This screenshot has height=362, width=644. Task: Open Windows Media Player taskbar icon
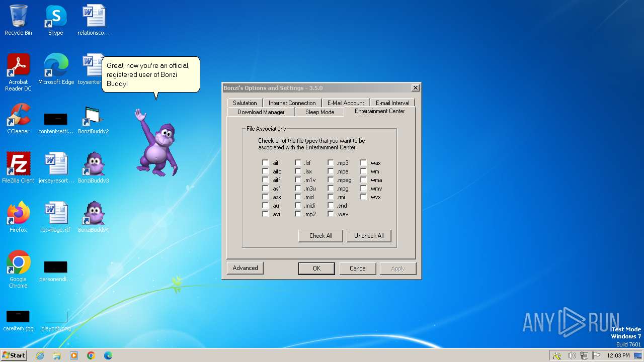point(74,355)
